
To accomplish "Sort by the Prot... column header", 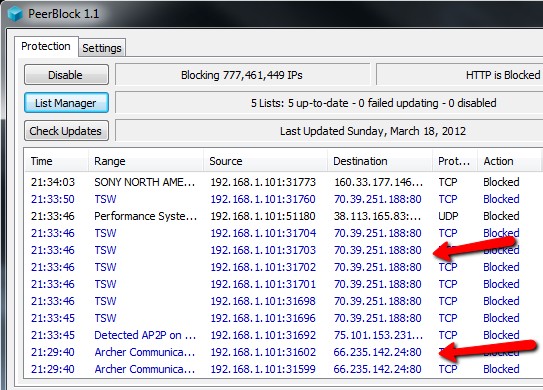I will (454, 161).
